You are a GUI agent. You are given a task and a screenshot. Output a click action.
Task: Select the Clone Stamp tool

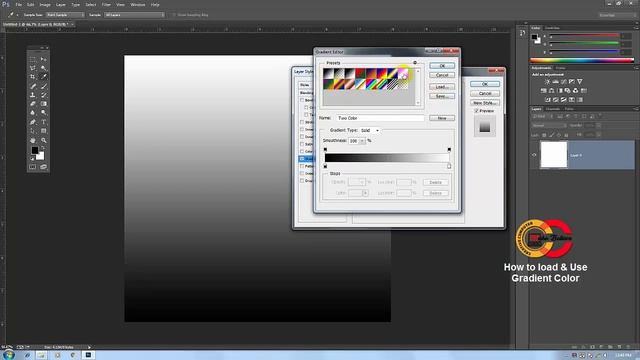[33, 95]
